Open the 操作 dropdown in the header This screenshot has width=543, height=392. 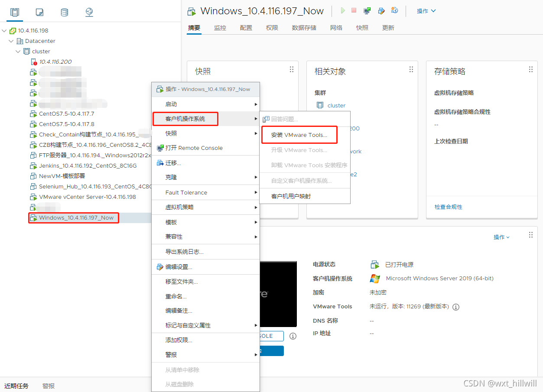(426, 11)
